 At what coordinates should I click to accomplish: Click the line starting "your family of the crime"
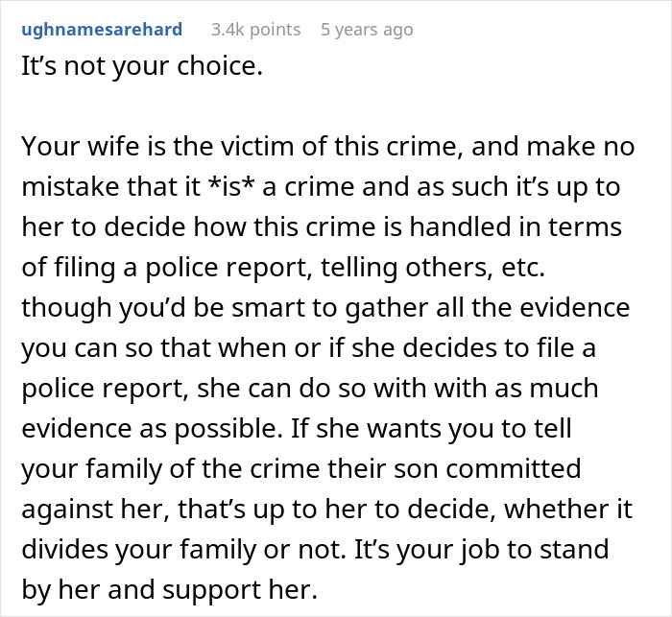[x=300, y=468]
